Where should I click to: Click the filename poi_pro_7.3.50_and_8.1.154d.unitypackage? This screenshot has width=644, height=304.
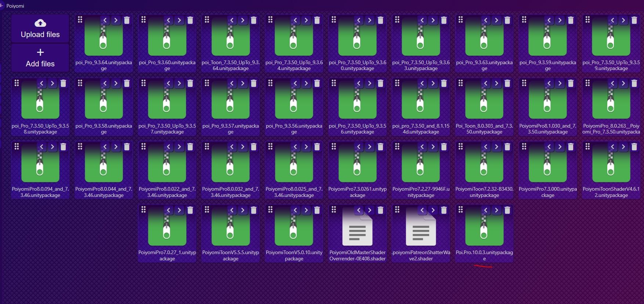click(421, 129)
